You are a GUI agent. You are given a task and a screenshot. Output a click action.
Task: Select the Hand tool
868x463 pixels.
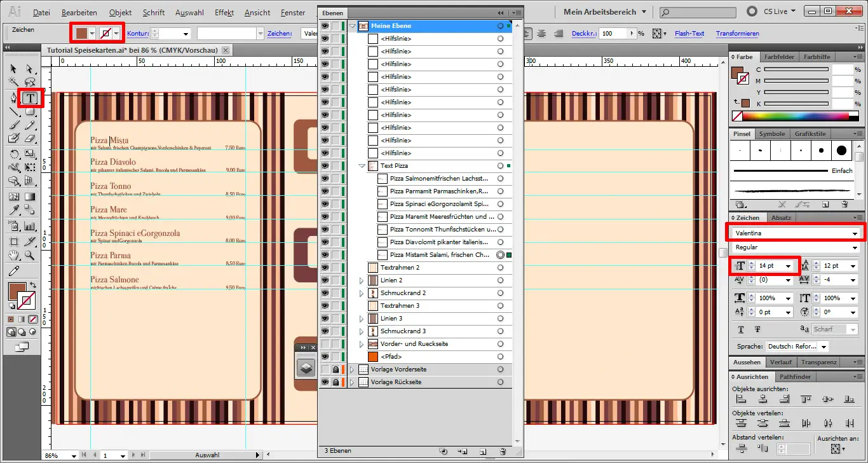(x=13, y=255)
